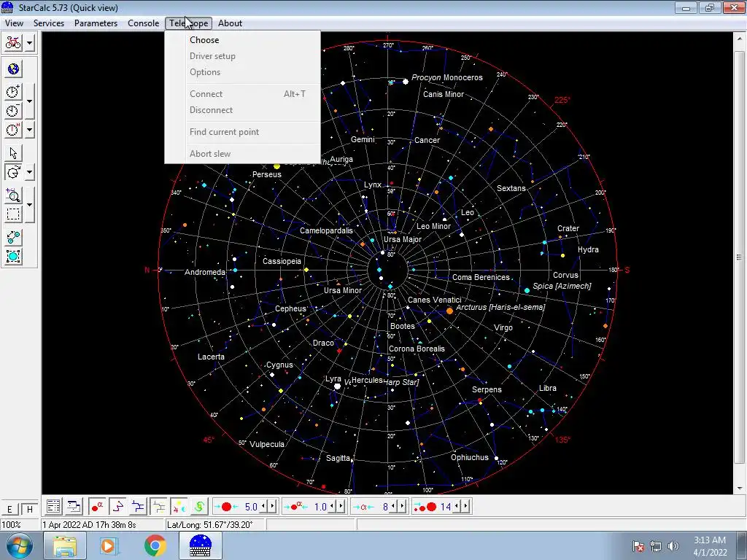The height and width of the screenshot is (560, 747).
Task: Click the clock plus time-forward icon
Action: click(x=13, y=91)
